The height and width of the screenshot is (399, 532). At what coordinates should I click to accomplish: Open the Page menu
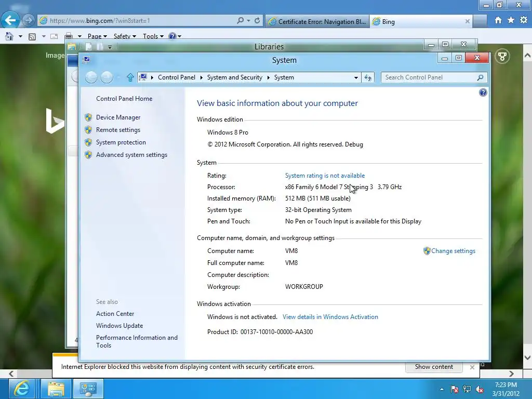(x=97, y=36)
